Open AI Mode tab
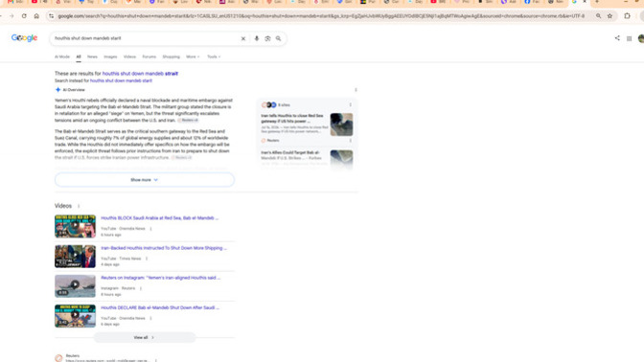Screen dimensions: 644x362 62,57
